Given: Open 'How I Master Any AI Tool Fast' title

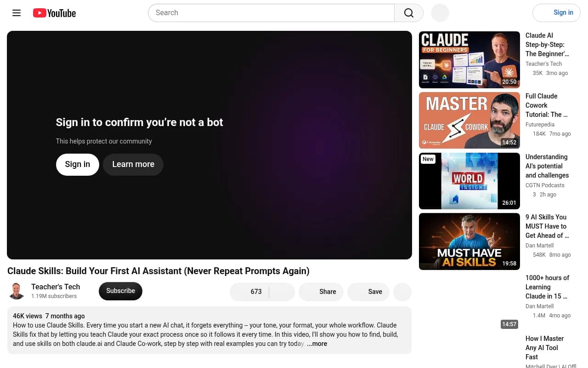Looking at the screenshot, I should pyautogui.click(x=545, y=348).
